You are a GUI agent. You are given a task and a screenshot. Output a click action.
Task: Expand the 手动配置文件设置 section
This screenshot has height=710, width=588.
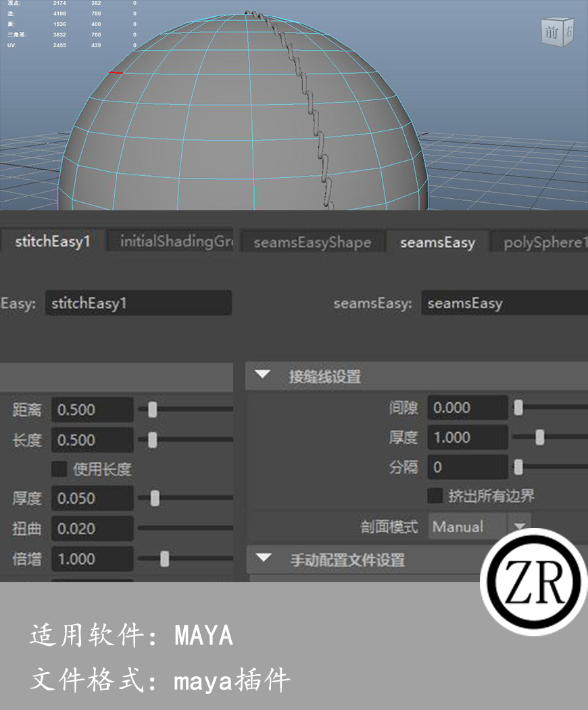262,560
